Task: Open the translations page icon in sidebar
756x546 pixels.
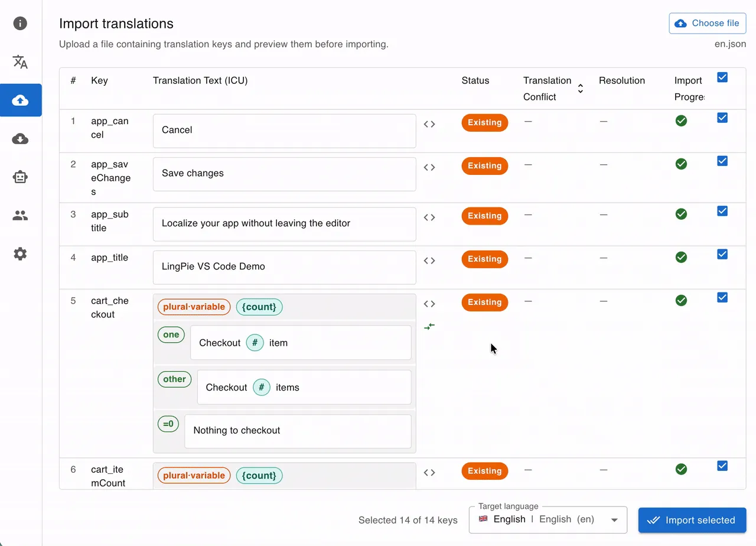Action: [20, 61]
